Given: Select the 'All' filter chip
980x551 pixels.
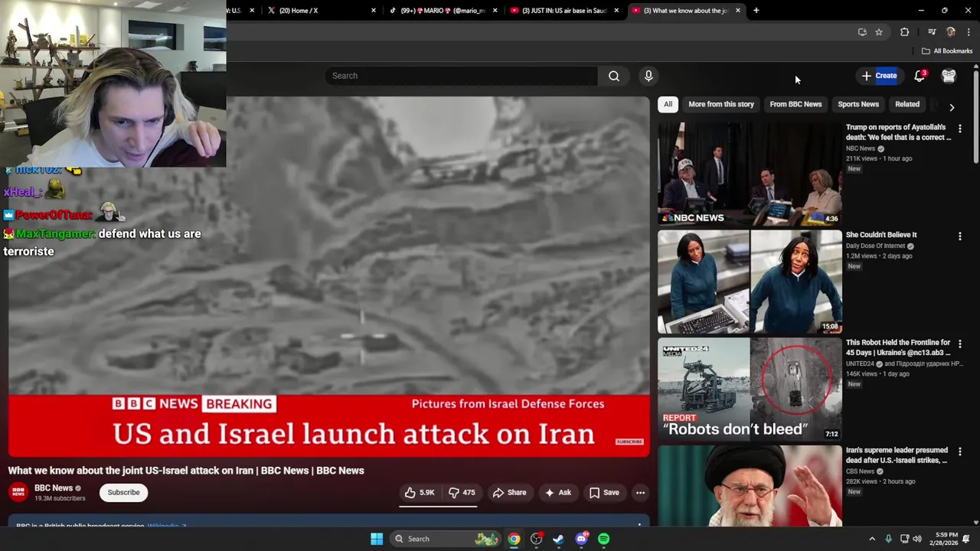Looking at the screenshot, I should 668,104.
